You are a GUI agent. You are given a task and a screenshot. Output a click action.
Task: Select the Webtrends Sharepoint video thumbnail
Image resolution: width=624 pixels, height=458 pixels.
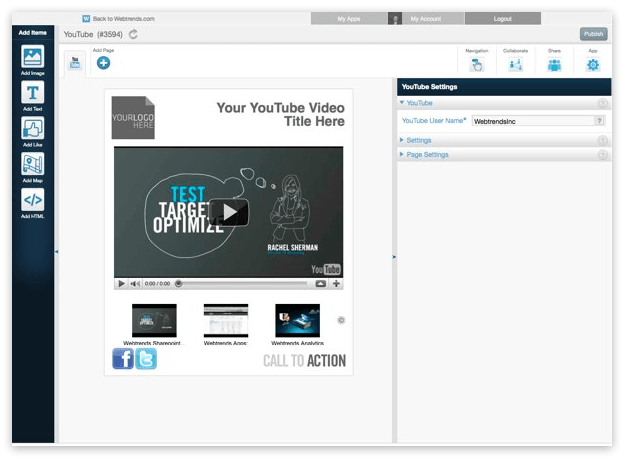click(x=154, y=321)
